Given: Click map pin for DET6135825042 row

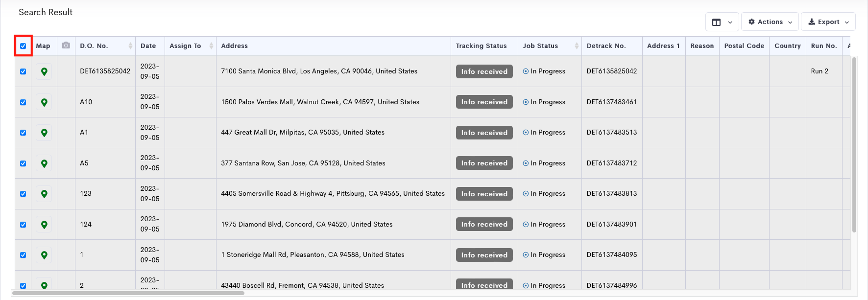Looking at the screenshot, I should pyautogui.click(x=44, y=71).
